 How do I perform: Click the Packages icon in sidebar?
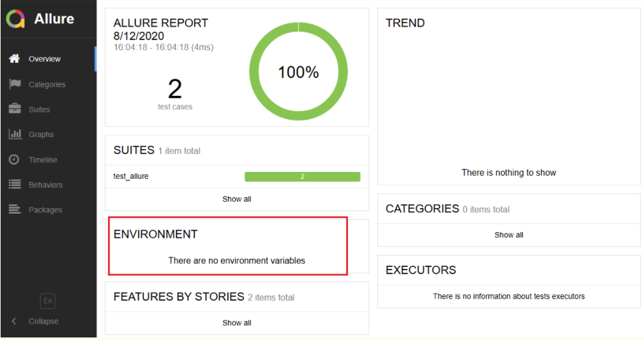(15, 210)
